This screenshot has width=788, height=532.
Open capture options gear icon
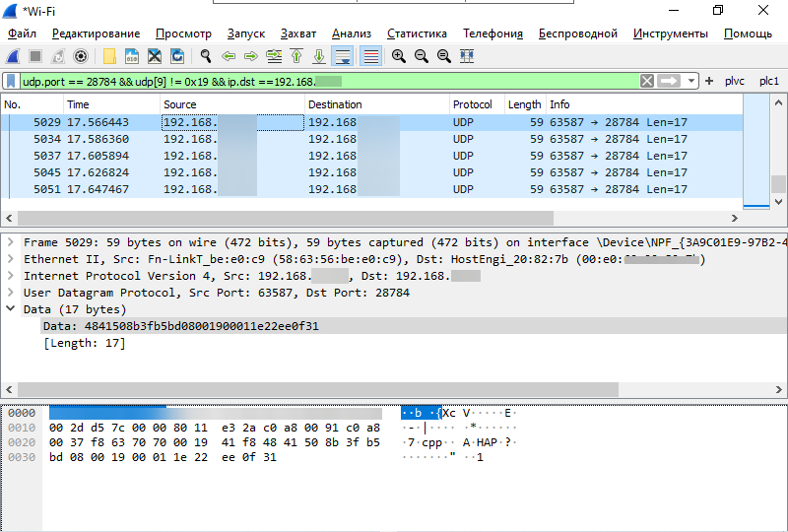click(x=81, y=56)
